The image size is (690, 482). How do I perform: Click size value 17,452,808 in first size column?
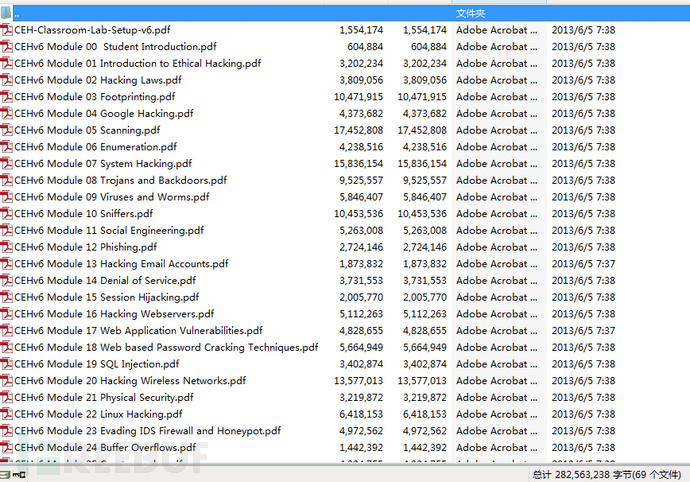[359, 130]
